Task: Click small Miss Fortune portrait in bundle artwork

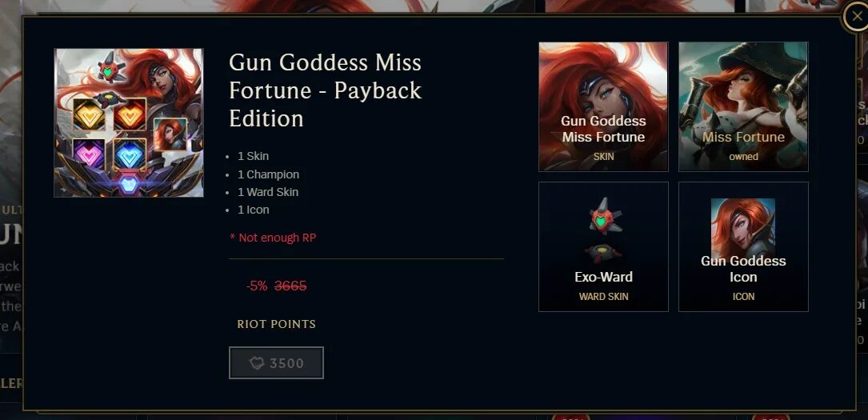Action: [170, 134]
